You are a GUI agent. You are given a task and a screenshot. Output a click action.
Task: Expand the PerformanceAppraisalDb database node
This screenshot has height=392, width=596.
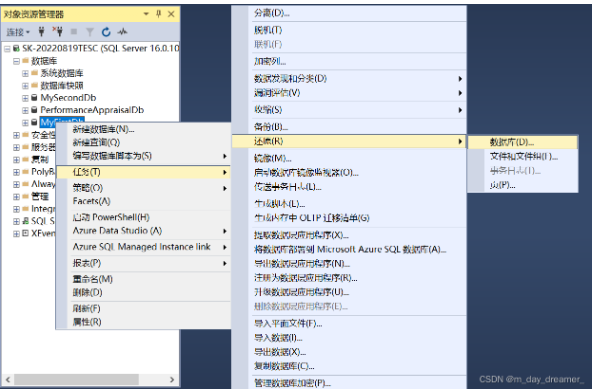coord(25,110)
